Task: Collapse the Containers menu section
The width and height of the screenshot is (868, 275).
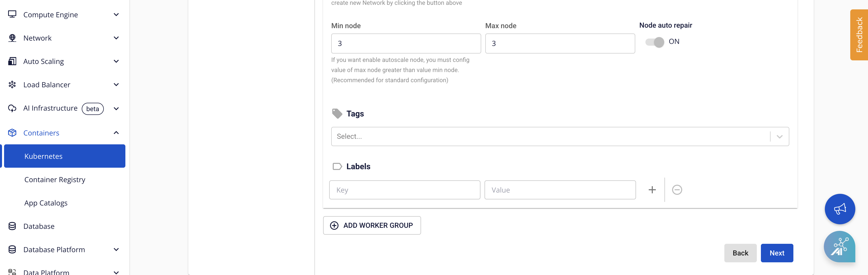Action: tap(116, 133)
